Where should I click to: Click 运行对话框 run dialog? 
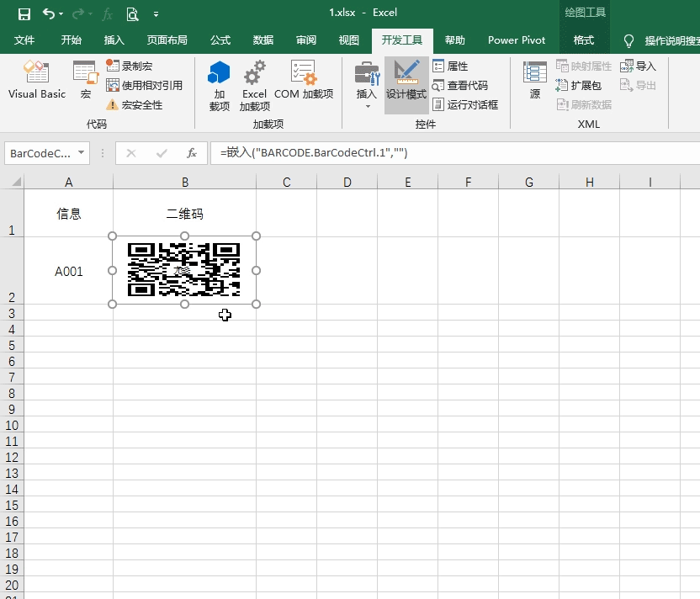click(464, 105)
